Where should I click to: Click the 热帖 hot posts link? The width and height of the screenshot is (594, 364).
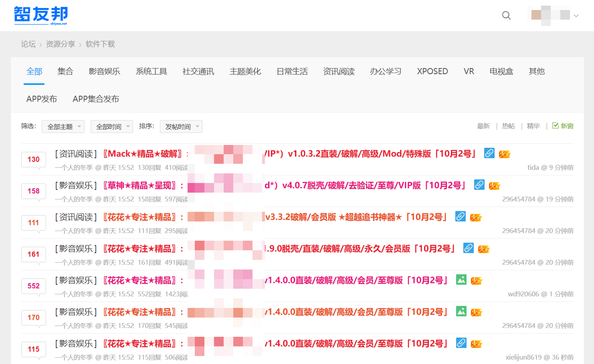point(508,126)
